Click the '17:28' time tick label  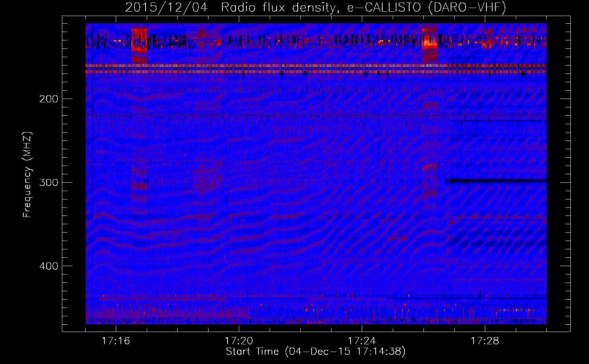click(x=485, y=341)
